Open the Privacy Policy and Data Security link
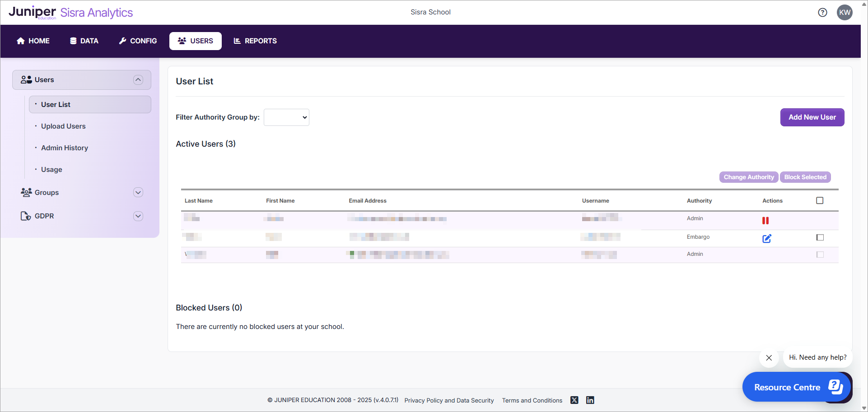868x412 pixels. (x=449, y=400)
